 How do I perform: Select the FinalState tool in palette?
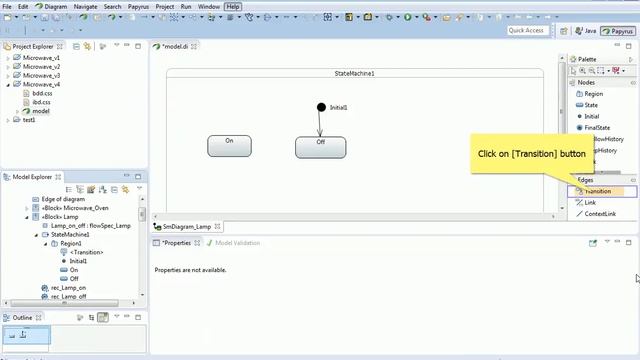pos(593,128)
